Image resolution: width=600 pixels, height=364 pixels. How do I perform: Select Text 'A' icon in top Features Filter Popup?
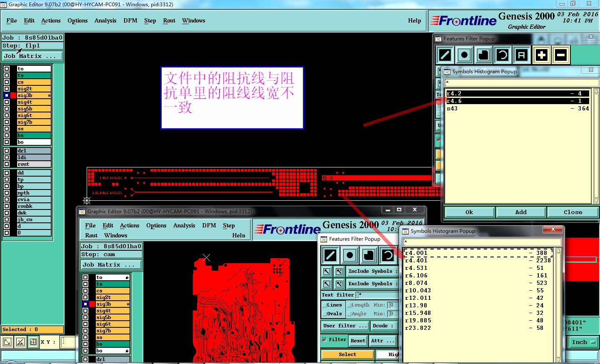pyautogui.click(x=522, y=55)
